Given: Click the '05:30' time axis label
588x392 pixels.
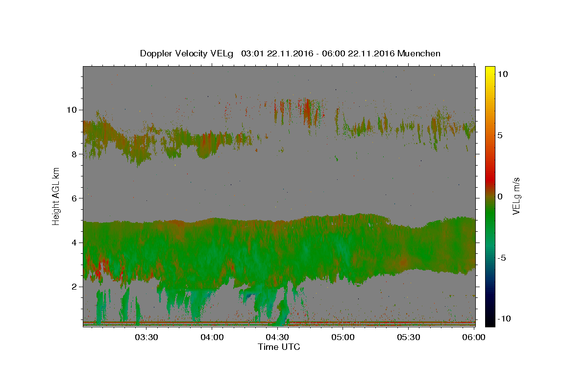Looking at the screenshot, I should click(409, 337).
